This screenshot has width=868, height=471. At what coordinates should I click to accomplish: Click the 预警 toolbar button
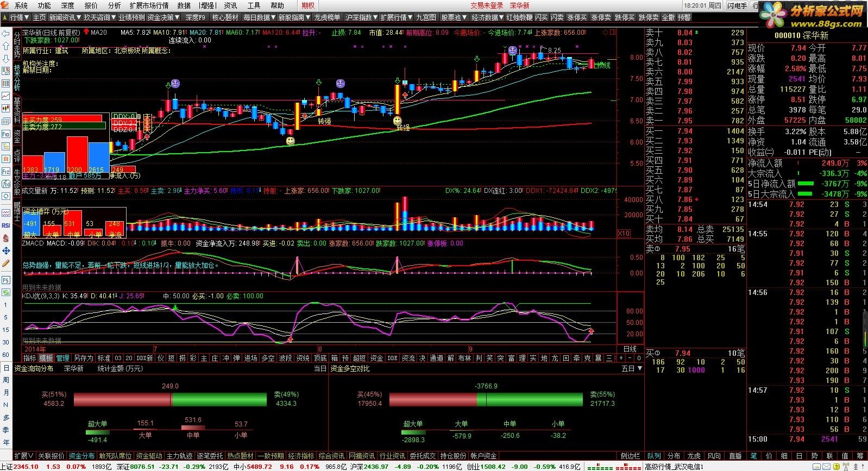coord(684,17)
